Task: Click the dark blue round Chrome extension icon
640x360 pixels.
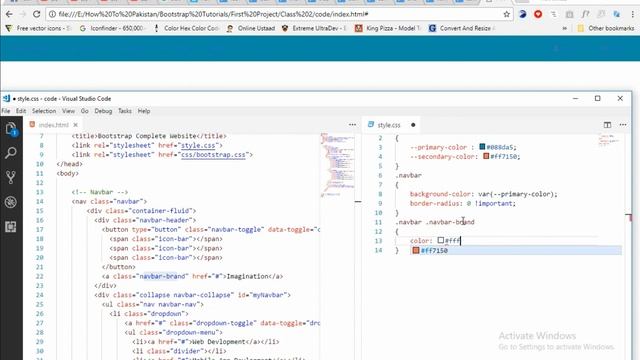Action: tap(522, 14)
